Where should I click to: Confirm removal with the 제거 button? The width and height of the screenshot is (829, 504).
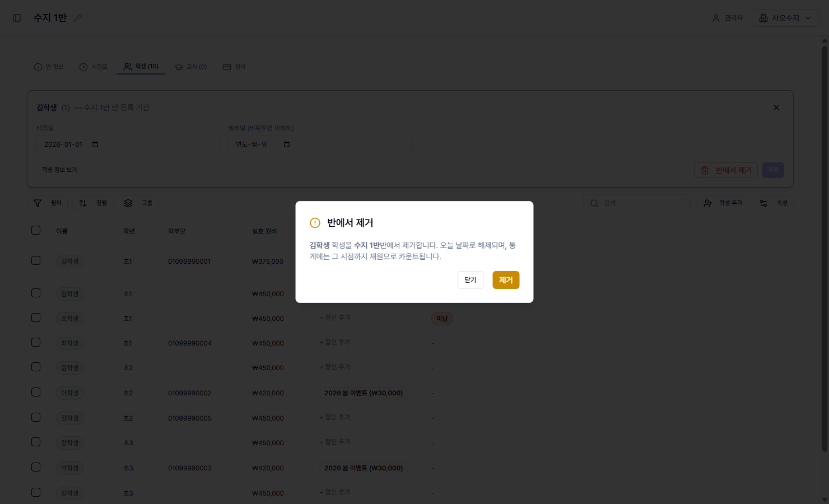[x=506, y=280]
